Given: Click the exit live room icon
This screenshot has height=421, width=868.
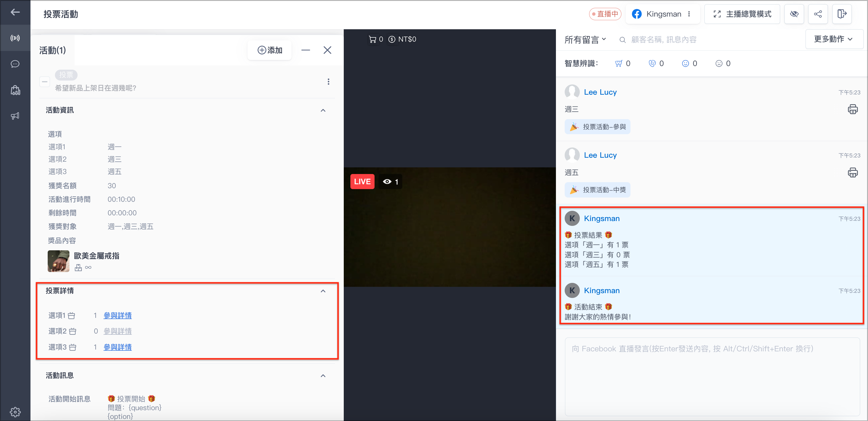Looking at the screenshot, I should pyautogui.click(x=842, y=14).
